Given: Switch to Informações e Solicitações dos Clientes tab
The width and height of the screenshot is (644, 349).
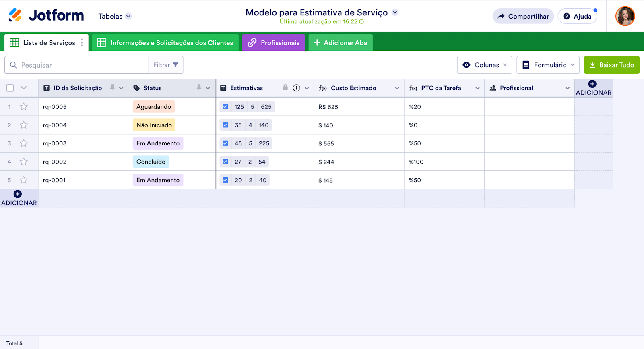Looking at the screenshot, I should 165,43.
